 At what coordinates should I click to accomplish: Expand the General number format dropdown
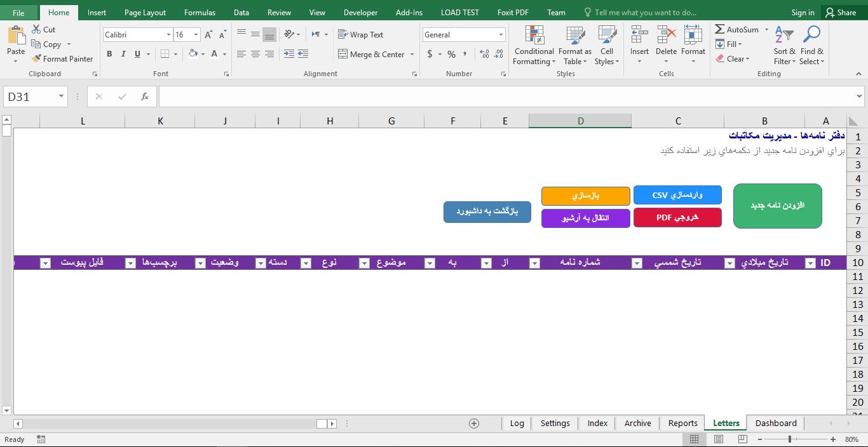pos(501,35)
